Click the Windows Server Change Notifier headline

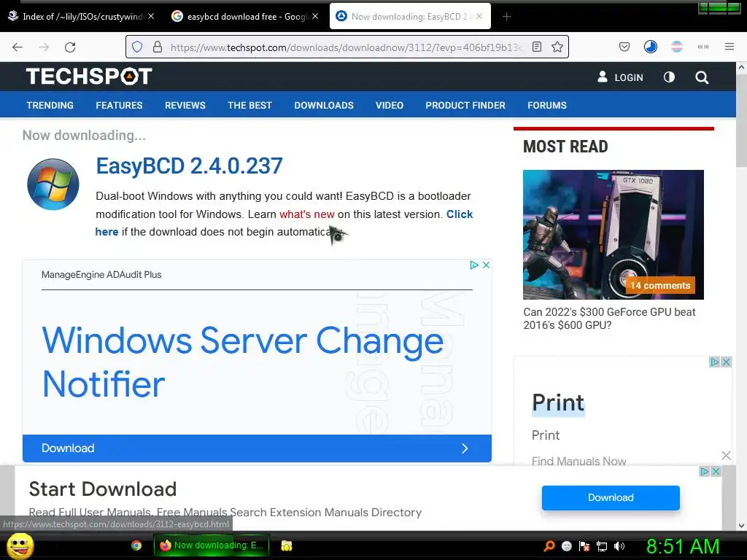click(x=242, y=362)
